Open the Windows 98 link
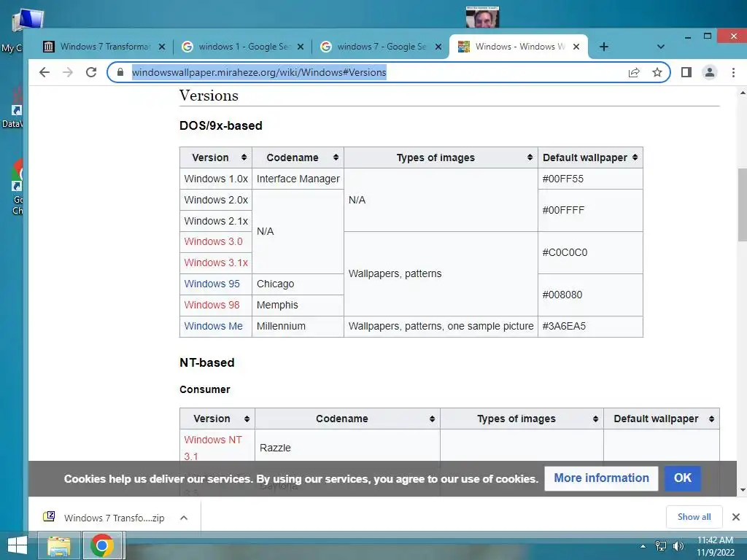 click(x=212, y=305)
